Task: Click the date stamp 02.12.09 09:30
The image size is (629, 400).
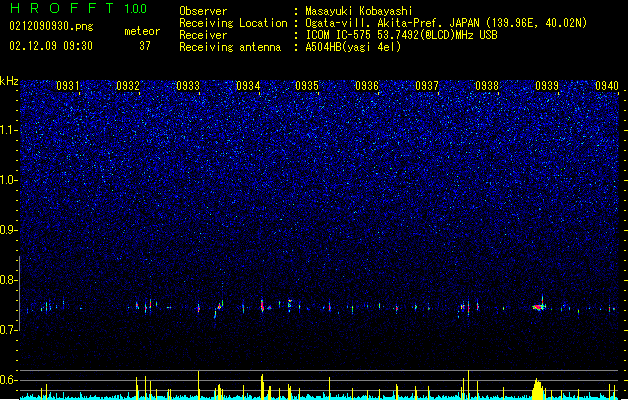Action: click(x=51, y=46)
